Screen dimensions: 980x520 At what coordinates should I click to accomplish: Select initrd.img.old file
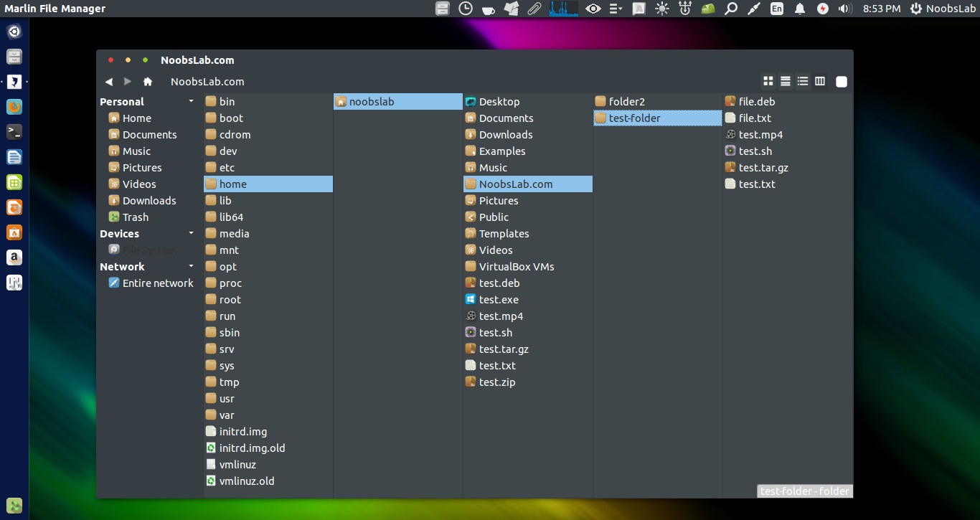pos(268,448)
